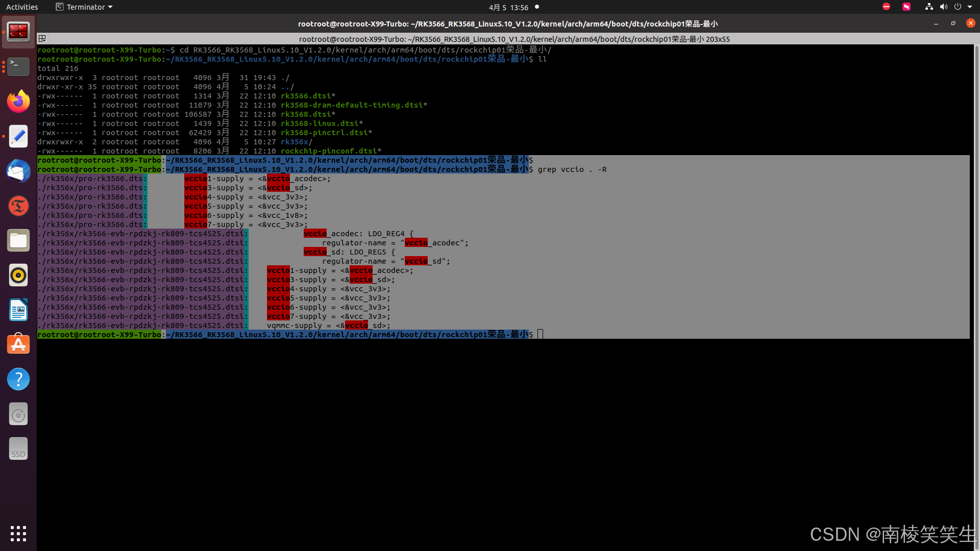Click the Terminator app icon in dock
This screenshot has width=980, height=551.
(x=18, y=32)
